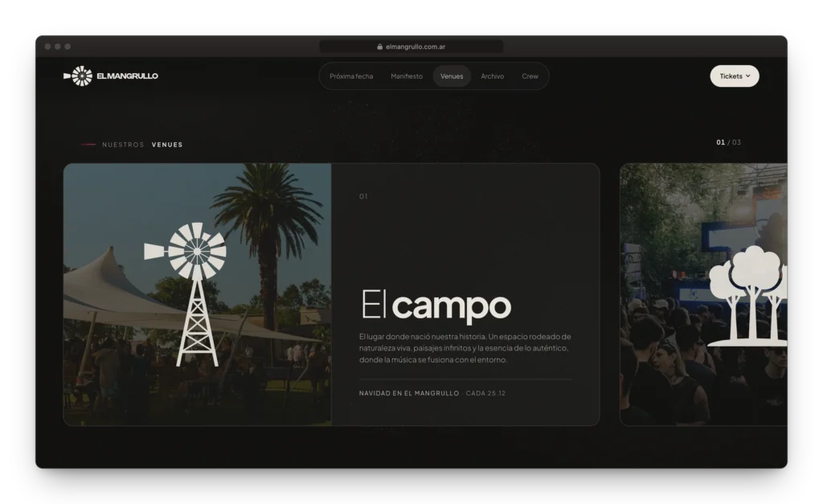Click the chevron arrow inside Tickets
Image resolution: width=823 pixels, height=504 pixels.
click(x=748, y=76)
